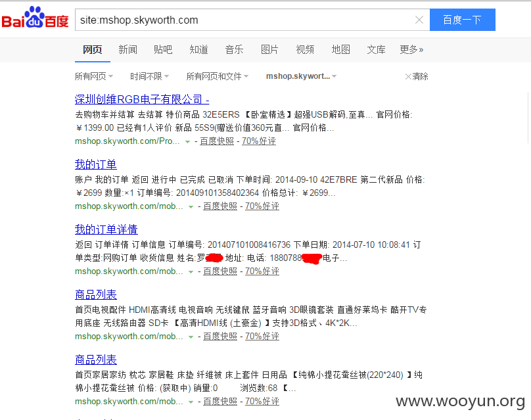Click the green URL mshop.skyworth.com/Pro...

[127, 141]
